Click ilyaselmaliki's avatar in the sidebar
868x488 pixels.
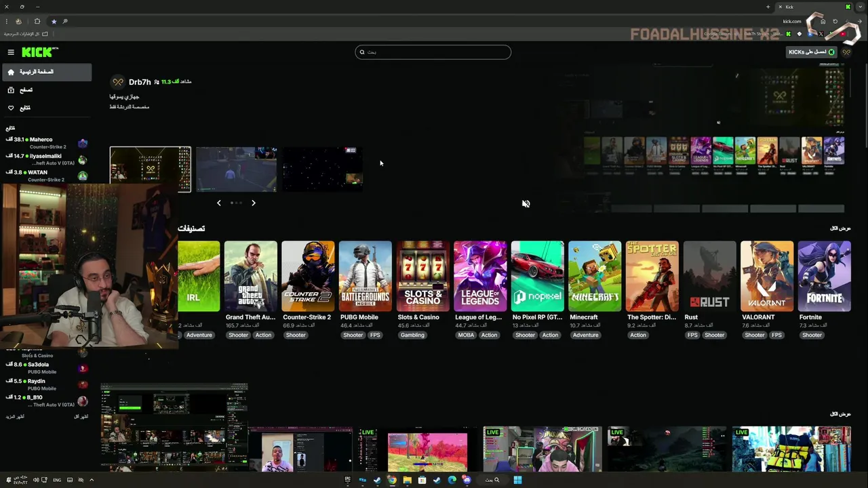(x=83, y=160)
